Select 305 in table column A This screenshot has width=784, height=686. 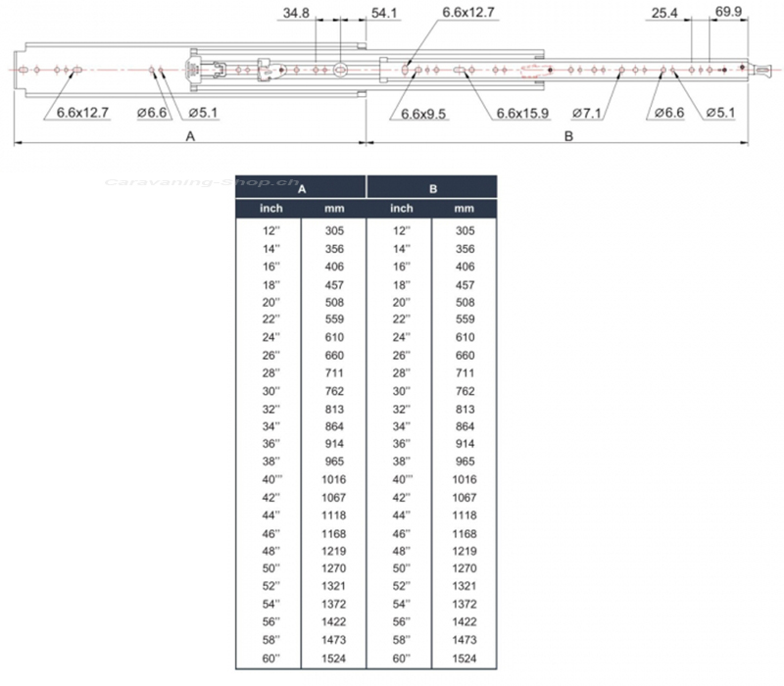click(334, 230)
